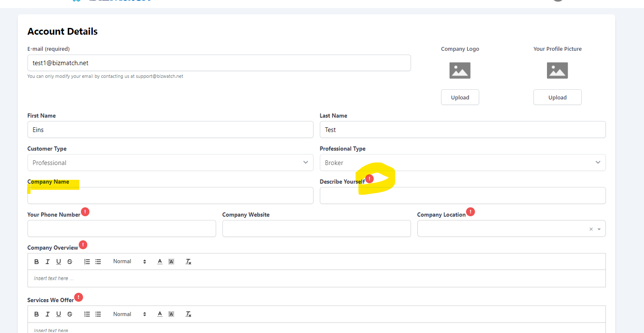Expand the Professional Type dropdown

pyautogui.click(x=462, y=162)
